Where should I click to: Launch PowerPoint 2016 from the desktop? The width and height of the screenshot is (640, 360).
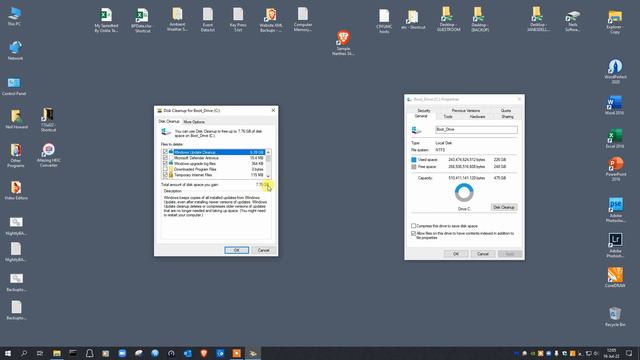[x=616, y=169]
